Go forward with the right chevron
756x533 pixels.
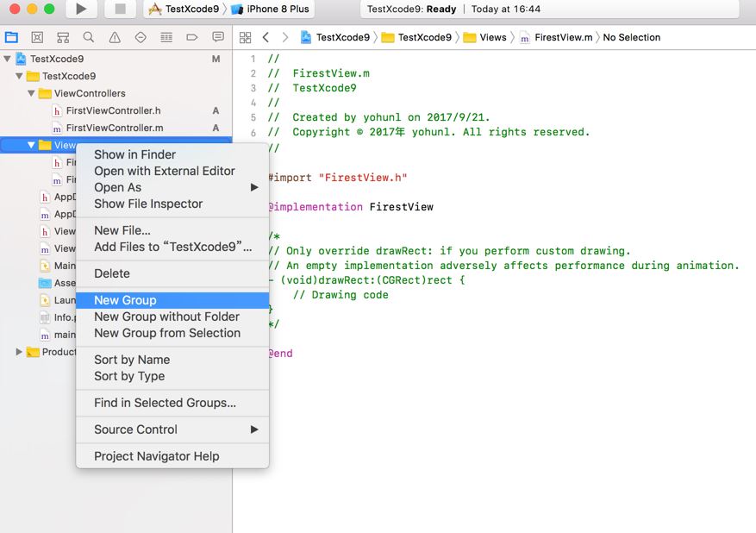click(x=285, y=37)
